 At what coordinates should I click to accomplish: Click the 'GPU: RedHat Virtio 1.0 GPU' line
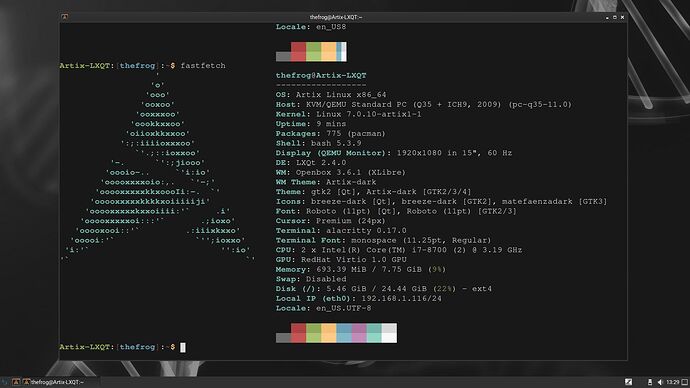341,259
